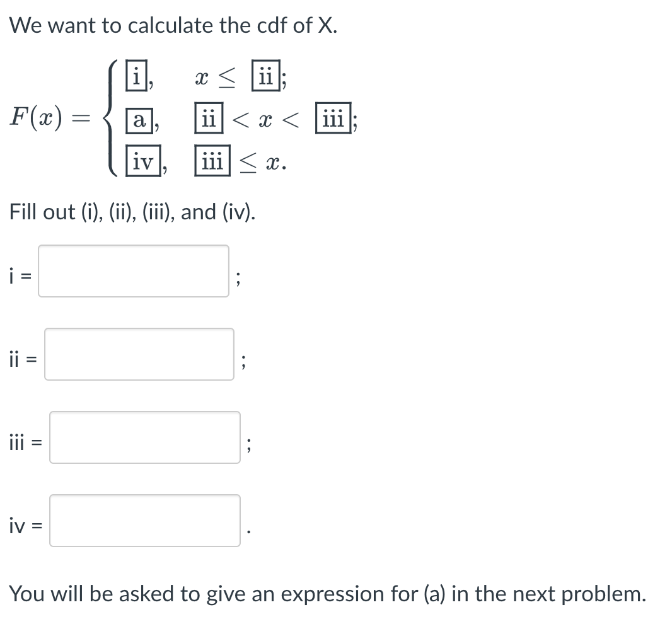Click the 'iii =' label

click(26, 442)
